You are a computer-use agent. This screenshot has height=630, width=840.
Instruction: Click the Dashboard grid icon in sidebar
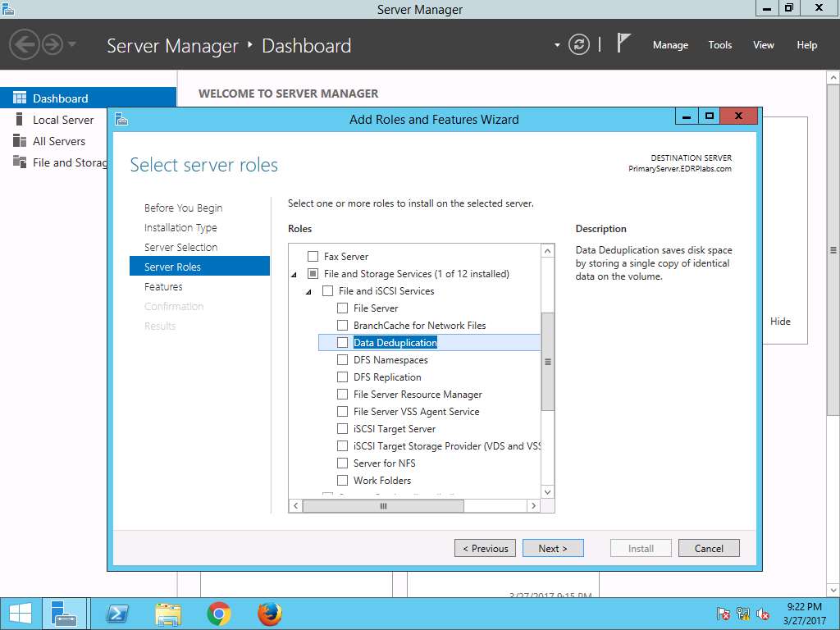tap(20, 98)
